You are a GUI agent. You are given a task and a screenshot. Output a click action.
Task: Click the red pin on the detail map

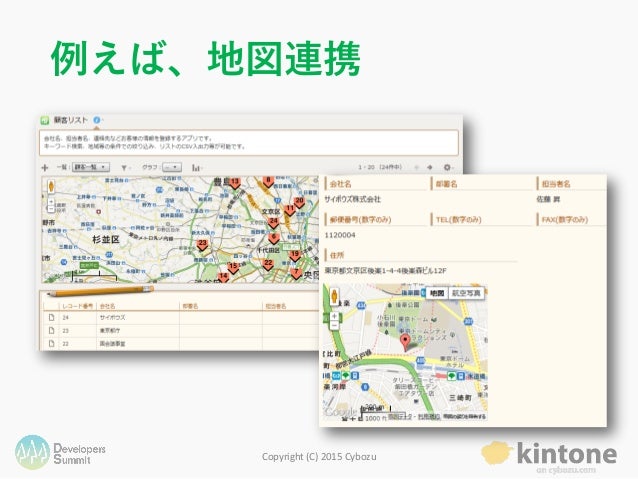(405, 342)
